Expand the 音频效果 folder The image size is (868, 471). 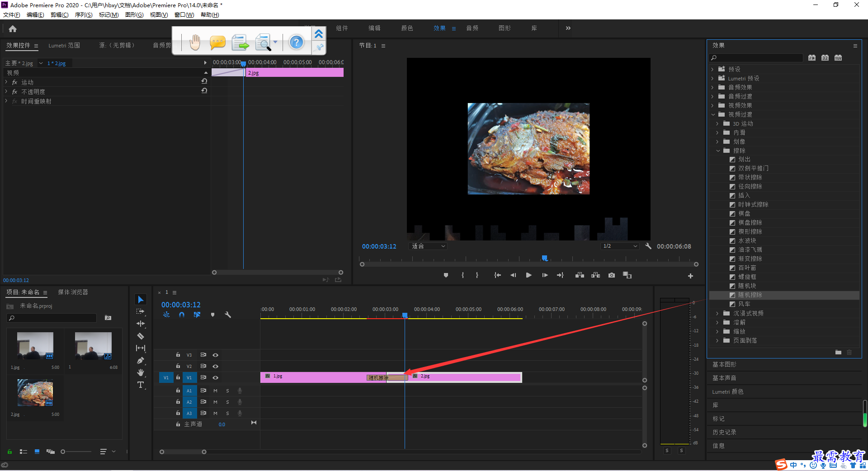[x=712, y=87]
